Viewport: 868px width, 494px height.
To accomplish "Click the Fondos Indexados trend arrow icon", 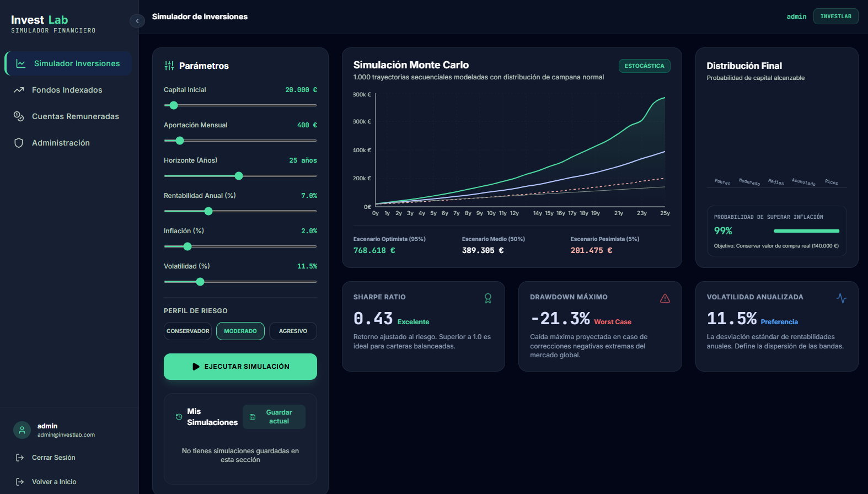I will tap(19, 90).
